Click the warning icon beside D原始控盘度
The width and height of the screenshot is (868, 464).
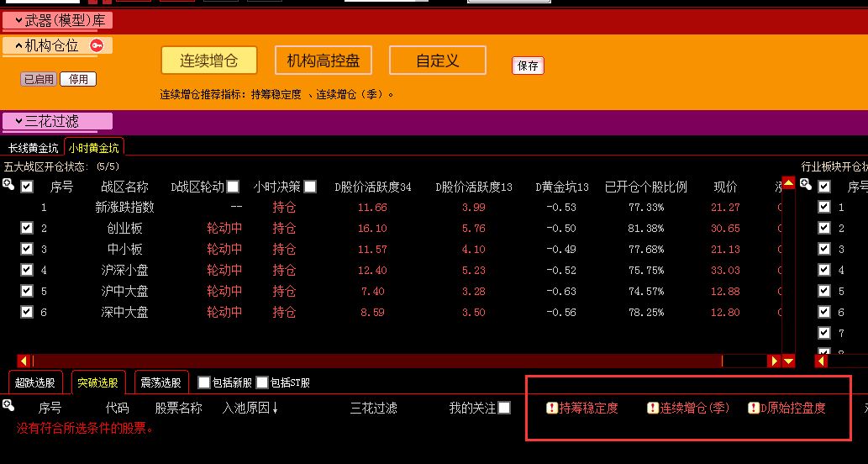(x=754, y=409)
